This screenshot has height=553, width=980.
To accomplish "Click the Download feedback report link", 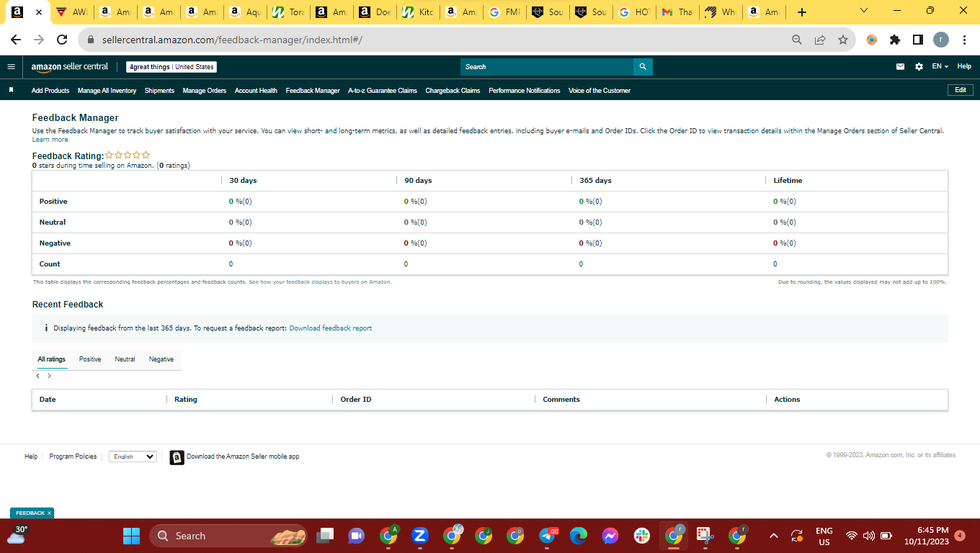I will (x=331, y=328).
